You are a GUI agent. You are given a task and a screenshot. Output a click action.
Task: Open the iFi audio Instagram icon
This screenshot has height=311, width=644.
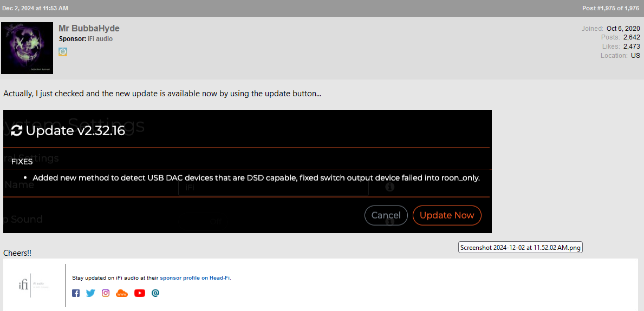106,293
